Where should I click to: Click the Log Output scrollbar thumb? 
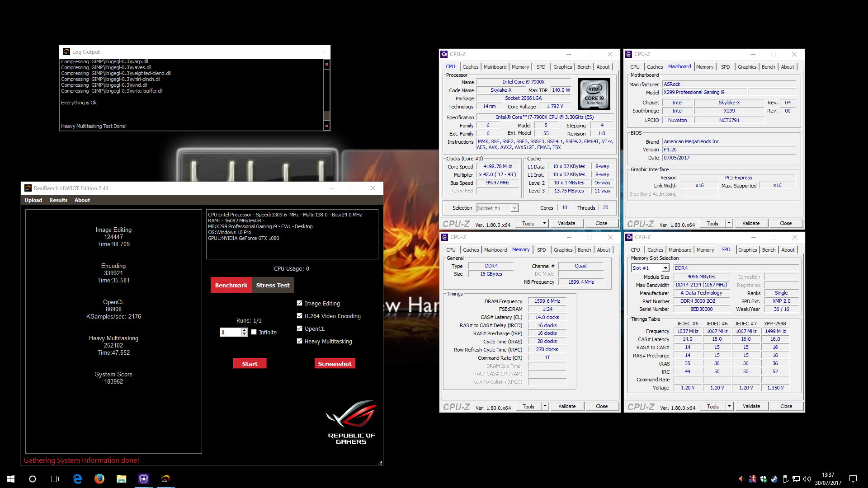(326, 116)
